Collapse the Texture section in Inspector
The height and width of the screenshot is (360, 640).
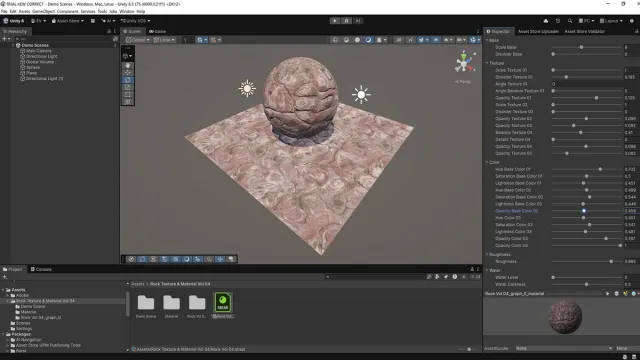(487, 63)
